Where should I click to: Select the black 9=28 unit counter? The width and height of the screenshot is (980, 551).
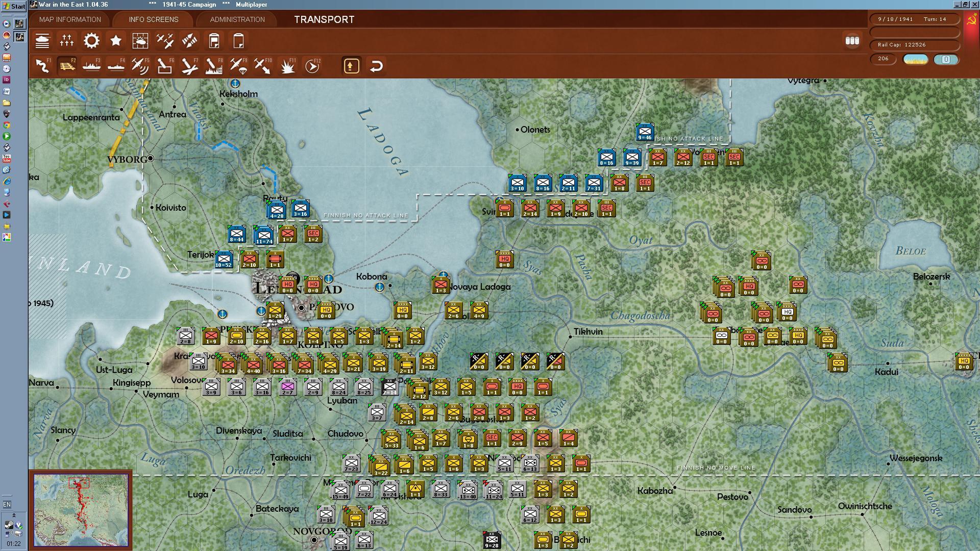(492, 540)
